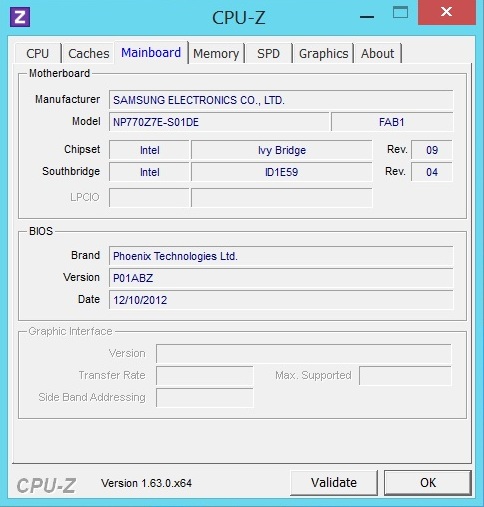The height and width of the screenshot is (507, 484).
Task: Close the CPU-Z window
Action: point(447,12)
